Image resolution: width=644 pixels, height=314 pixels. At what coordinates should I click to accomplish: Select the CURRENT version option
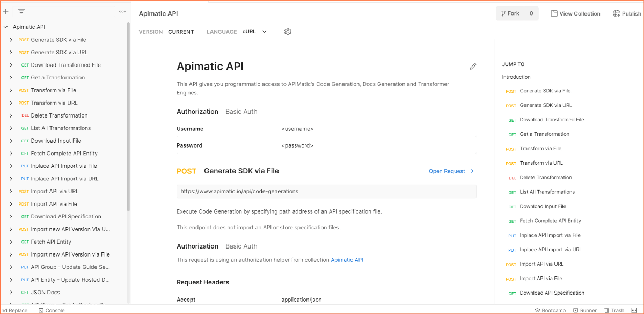(181, 32)
